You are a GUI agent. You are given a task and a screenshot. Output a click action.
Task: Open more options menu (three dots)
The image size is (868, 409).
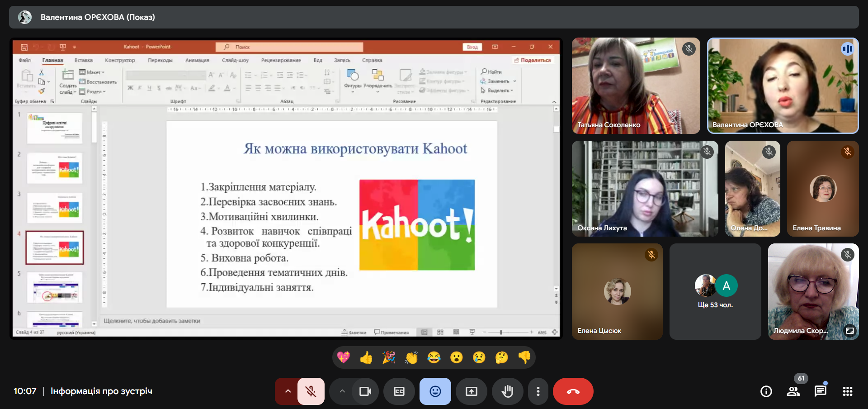(x=538, y=391)
